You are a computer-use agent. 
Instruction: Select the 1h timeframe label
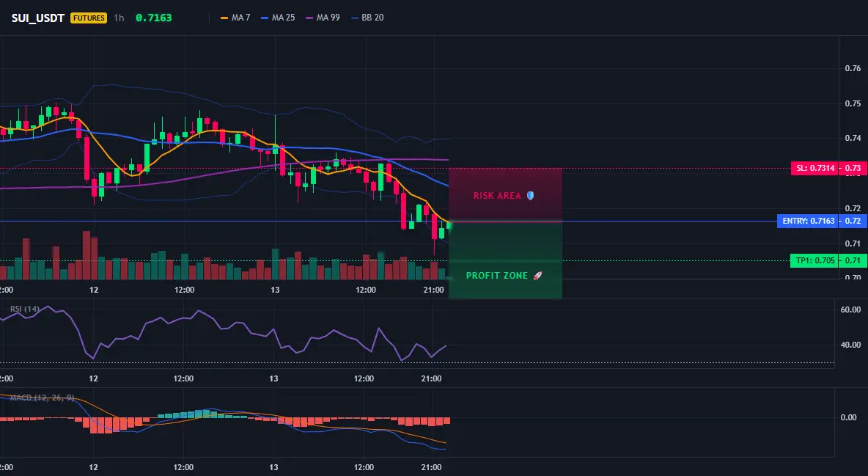pyautogui.click(x=119, y=18)
